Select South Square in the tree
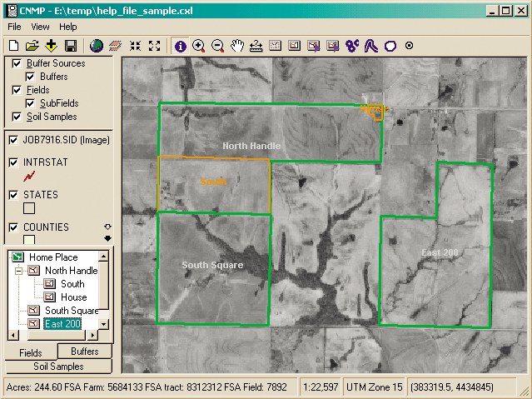Screen dimensions: 532x399 click(72, 311)
